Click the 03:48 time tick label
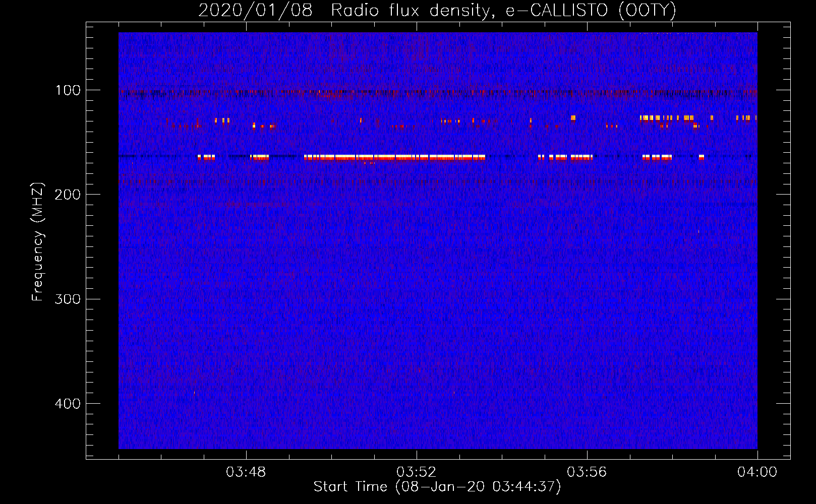 [x=246, y=472]
